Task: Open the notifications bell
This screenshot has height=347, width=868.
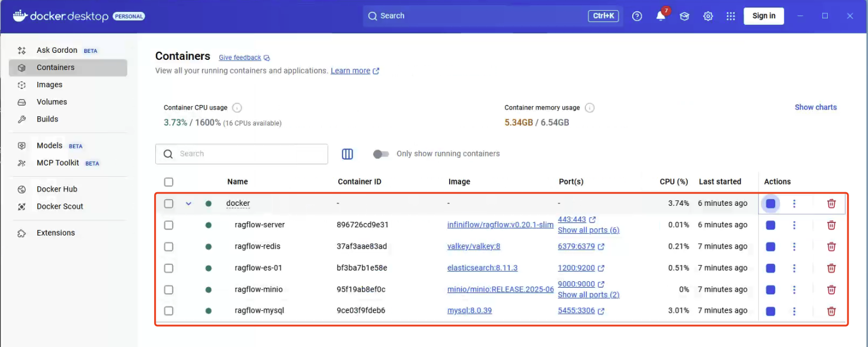Action: [x=661, y=16]
